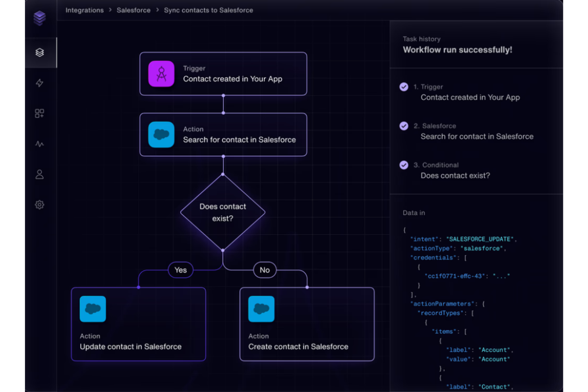Click the Yes branch label

point(180,270)
